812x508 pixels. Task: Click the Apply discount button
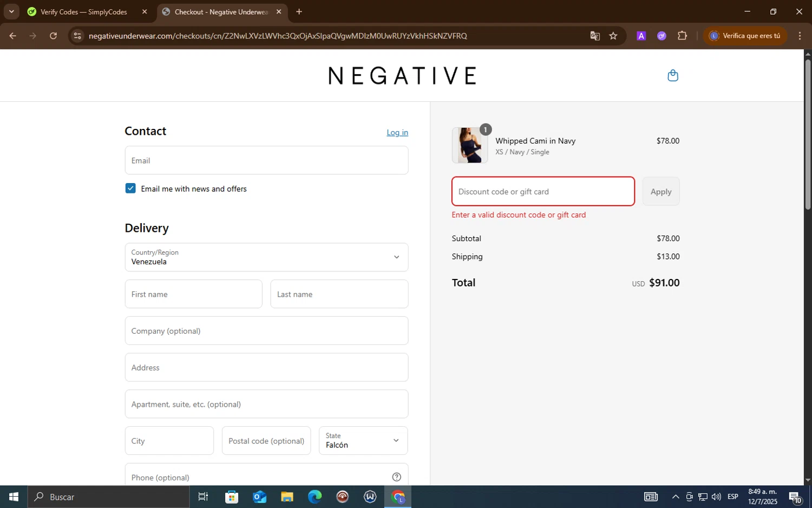coord(661,191)
